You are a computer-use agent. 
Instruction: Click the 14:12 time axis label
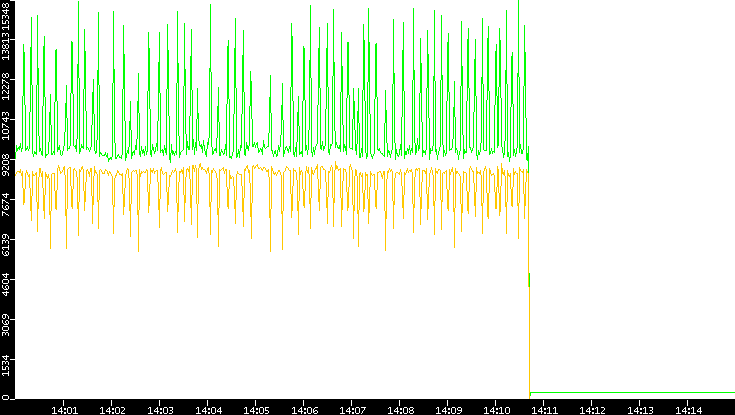[x=592, y=410]
